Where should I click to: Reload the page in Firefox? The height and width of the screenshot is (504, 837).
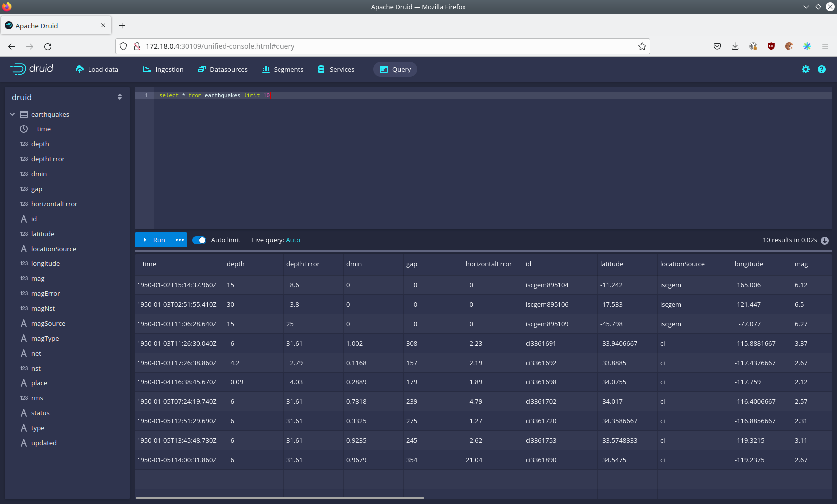click(48, 46)
